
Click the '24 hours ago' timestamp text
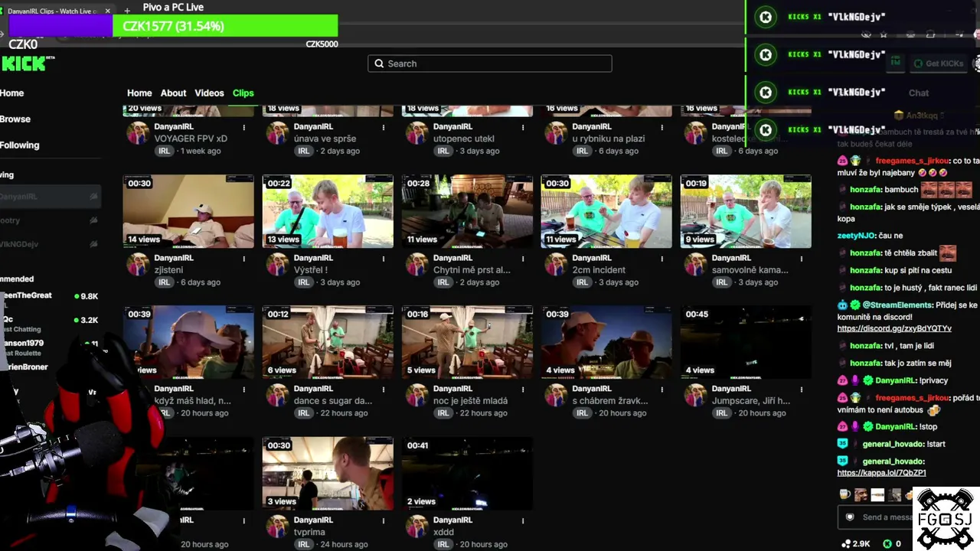tap(344, 544)
